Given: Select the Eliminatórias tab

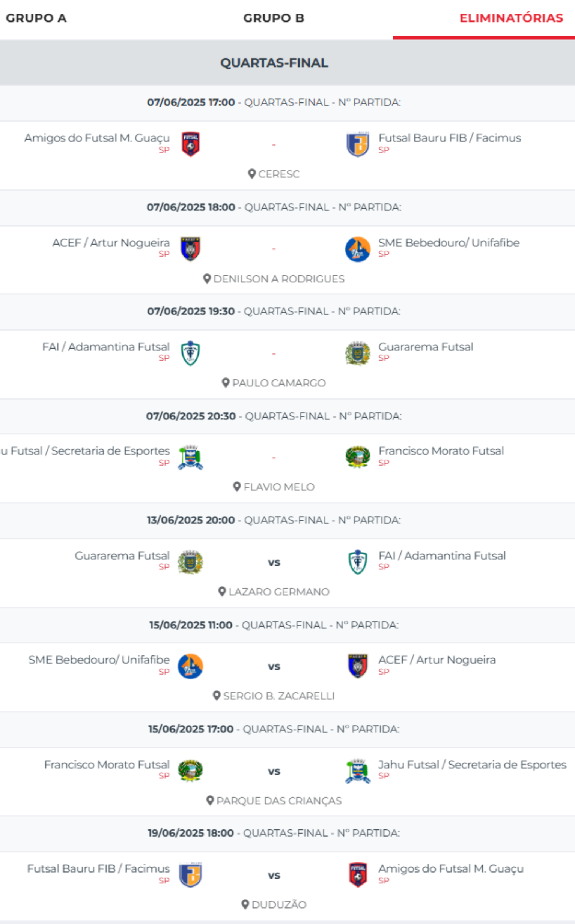Looking at the screenshot, I should coord(511,18).
